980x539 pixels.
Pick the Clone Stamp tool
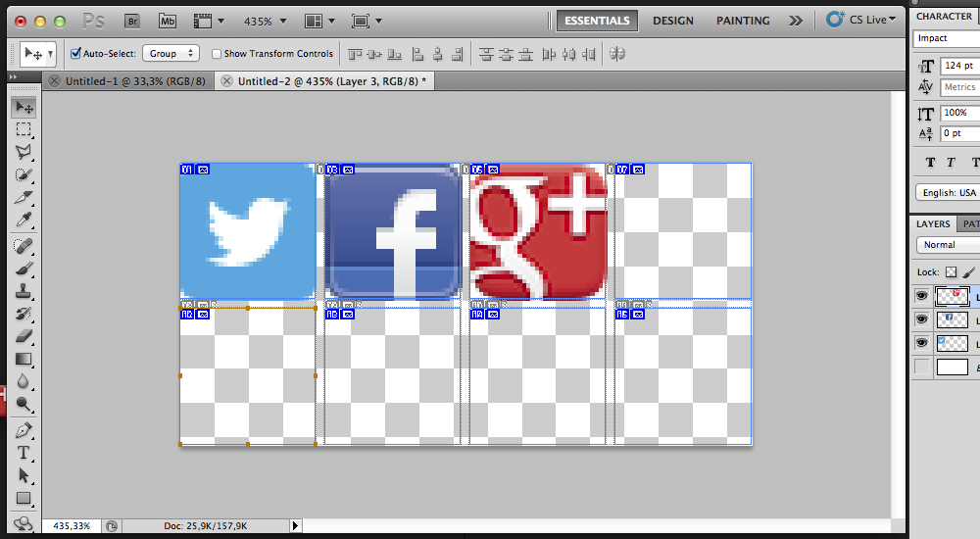tap(24, 291)
